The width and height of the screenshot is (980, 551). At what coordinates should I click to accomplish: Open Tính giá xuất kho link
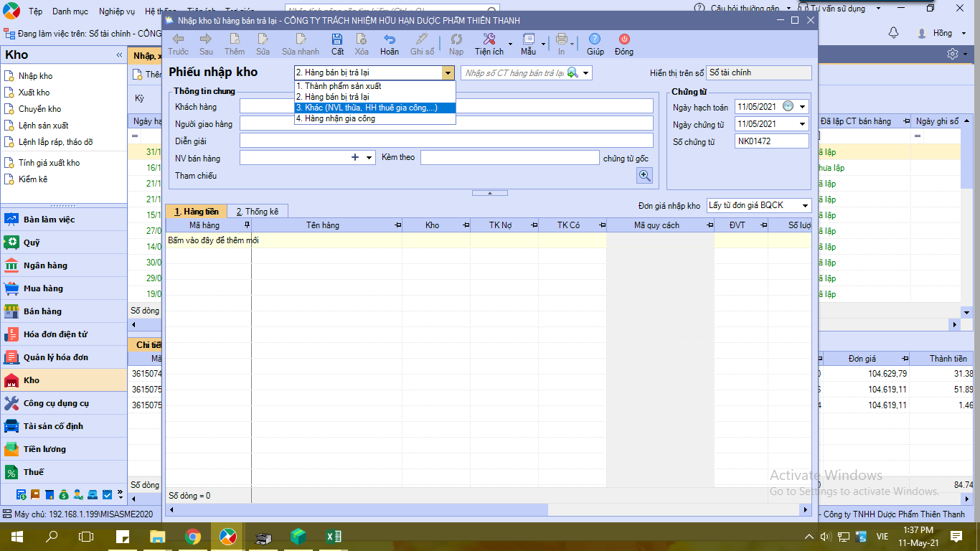(49, 163)
